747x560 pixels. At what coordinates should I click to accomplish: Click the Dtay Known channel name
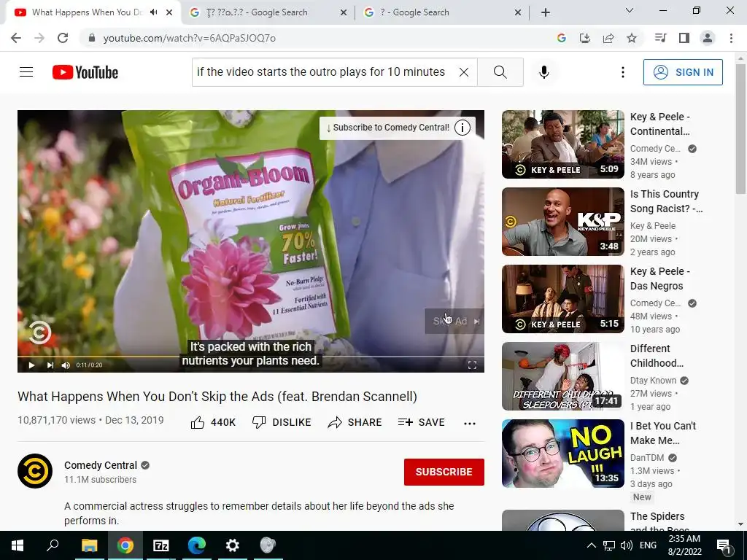653,381
